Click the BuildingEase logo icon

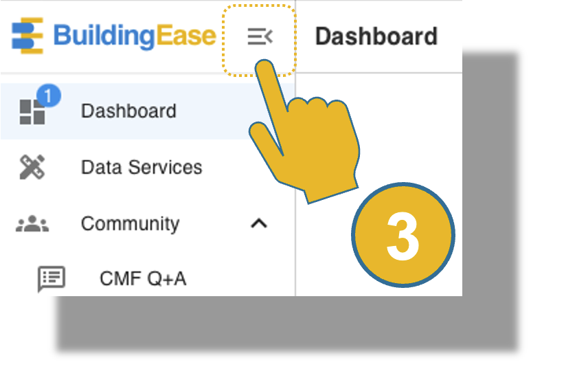coord(27,36)
